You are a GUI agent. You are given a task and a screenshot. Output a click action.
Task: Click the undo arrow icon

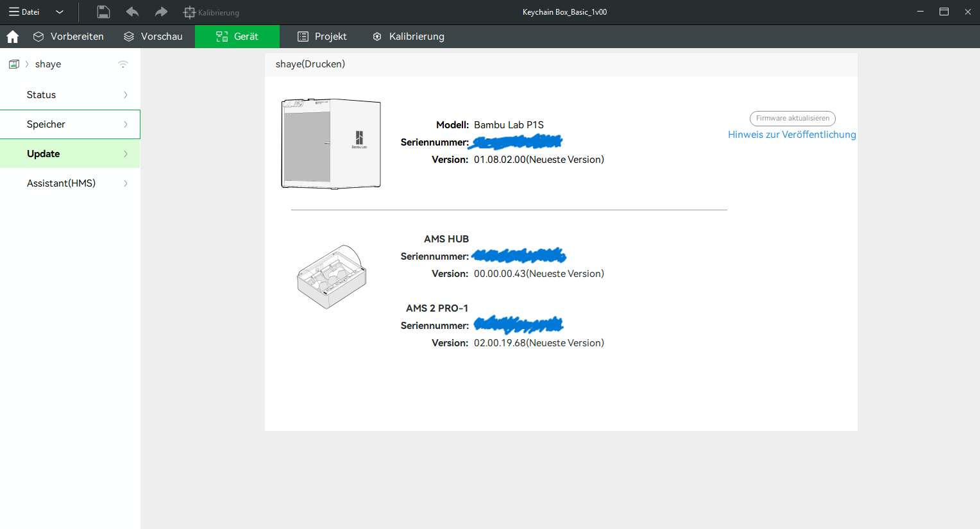[x=132, y=12]
